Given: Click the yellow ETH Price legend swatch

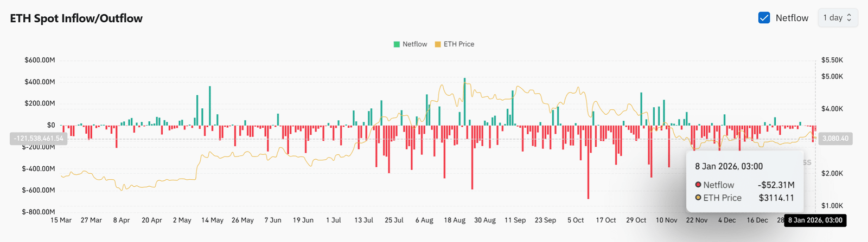Looking at the screenshot, I should (438, 44).
